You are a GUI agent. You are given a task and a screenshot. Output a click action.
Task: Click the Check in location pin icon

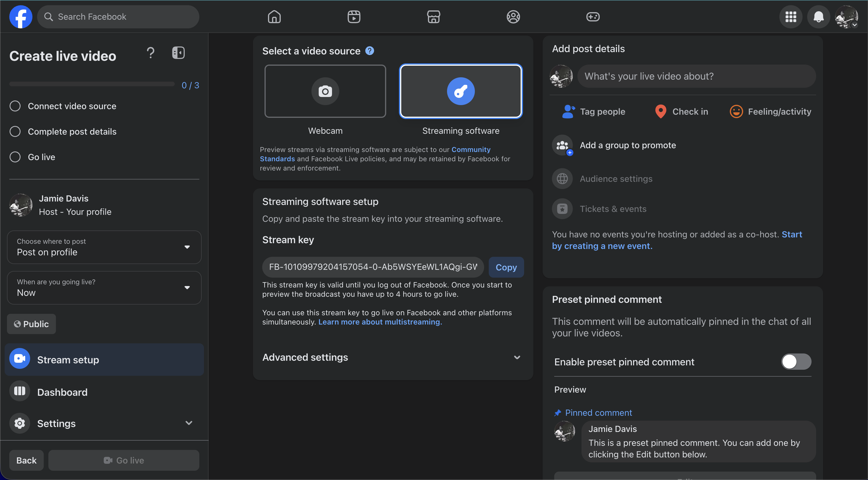pyautogui.click(x=661, y=111)
